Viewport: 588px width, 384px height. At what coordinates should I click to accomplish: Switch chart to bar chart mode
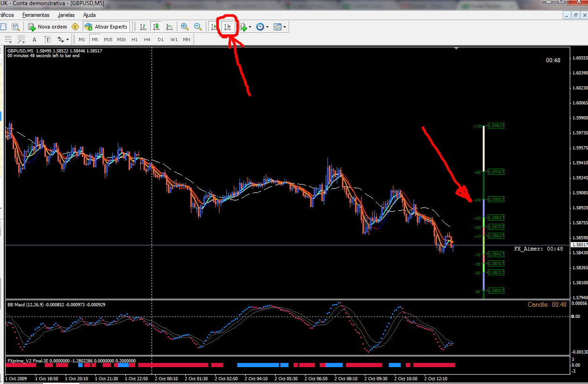[143, 27]
